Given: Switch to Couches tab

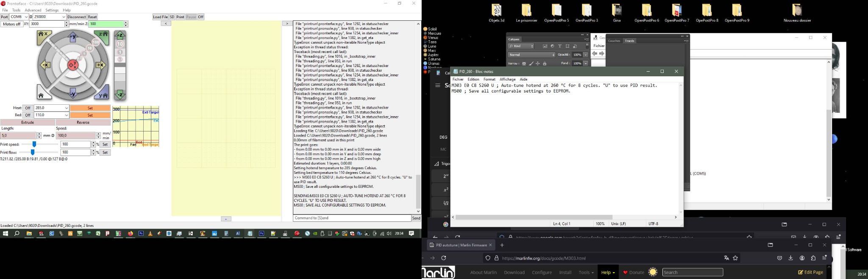Looking at the screenshot, I should tap(614, 41).
